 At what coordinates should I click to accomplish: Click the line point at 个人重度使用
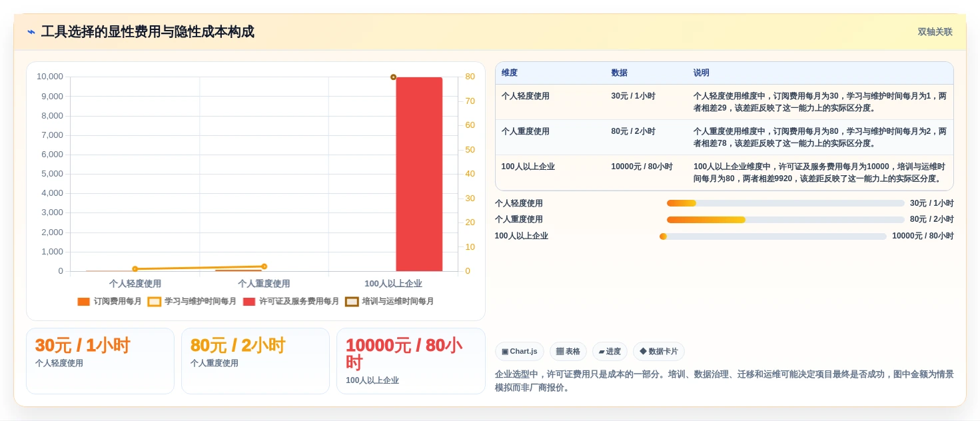pos(264,266)
